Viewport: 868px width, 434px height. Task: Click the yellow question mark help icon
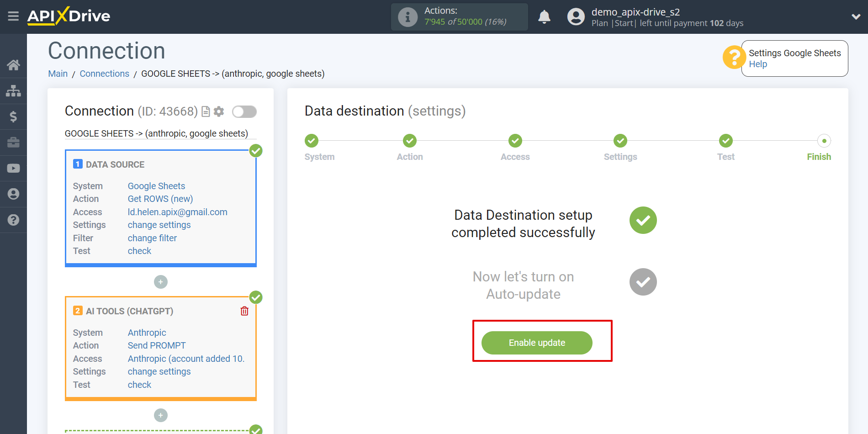pyautogui.click(x=734, y=58)
